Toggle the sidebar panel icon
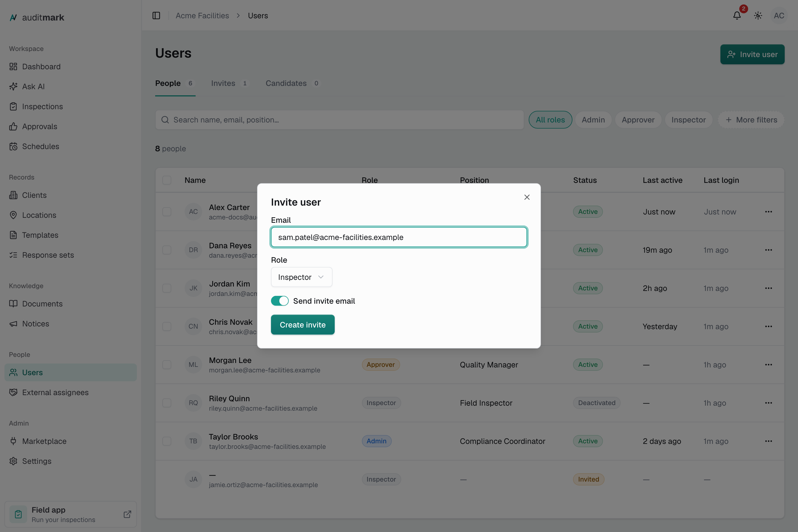798x532 pixels. tap(156, 16)
